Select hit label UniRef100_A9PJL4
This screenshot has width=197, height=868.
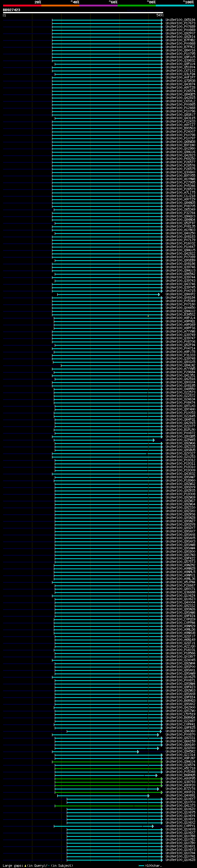click(x=180, y=318)
